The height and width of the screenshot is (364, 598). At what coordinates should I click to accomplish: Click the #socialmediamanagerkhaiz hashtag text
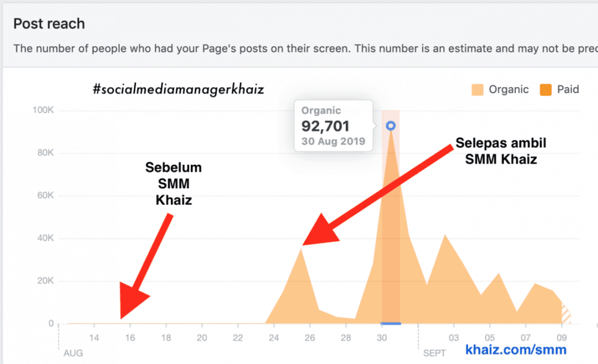179,89
